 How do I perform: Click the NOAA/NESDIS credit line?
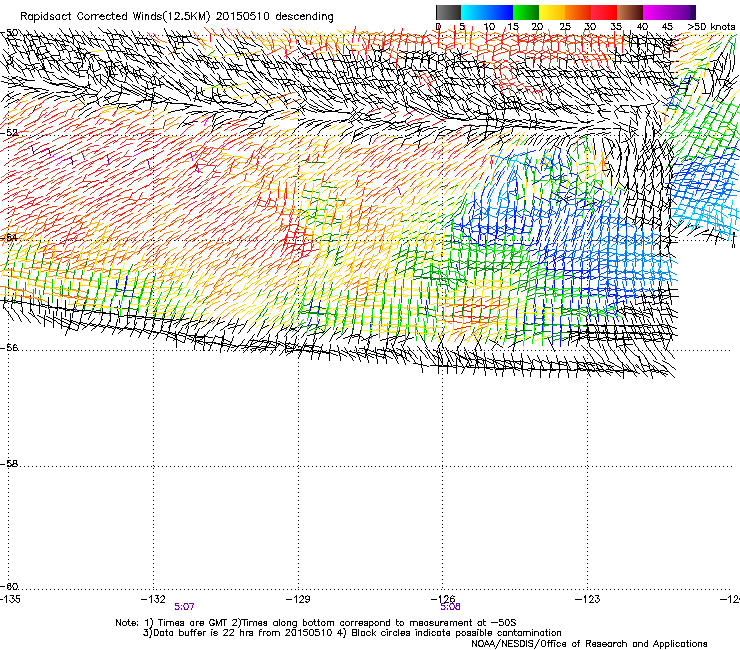pyautogui.click(x=589, y=644)
